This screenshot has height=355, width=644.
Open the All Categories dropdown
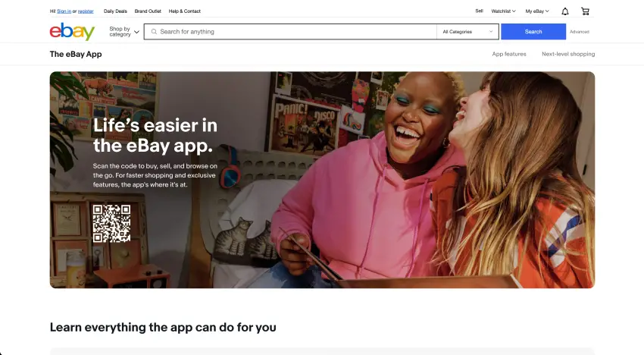tap(467, 32)
